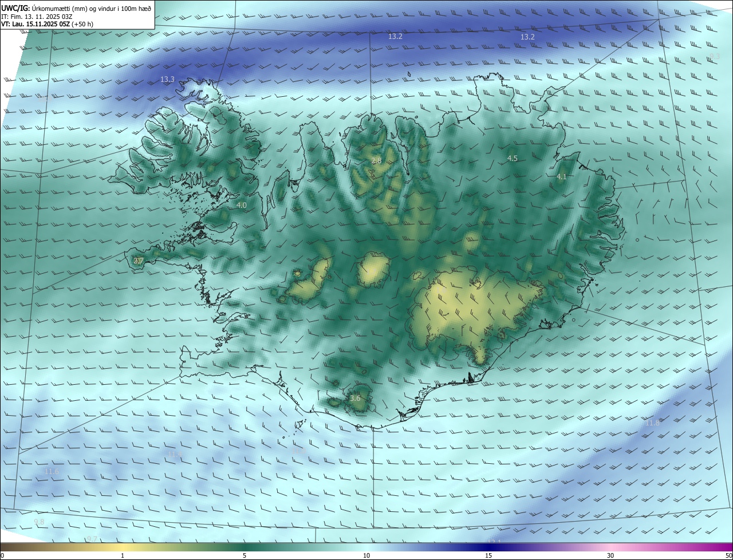Click the 11.6 value label over the ocean
The width and height of the screenshot is (733, 560).
point(52,471)
